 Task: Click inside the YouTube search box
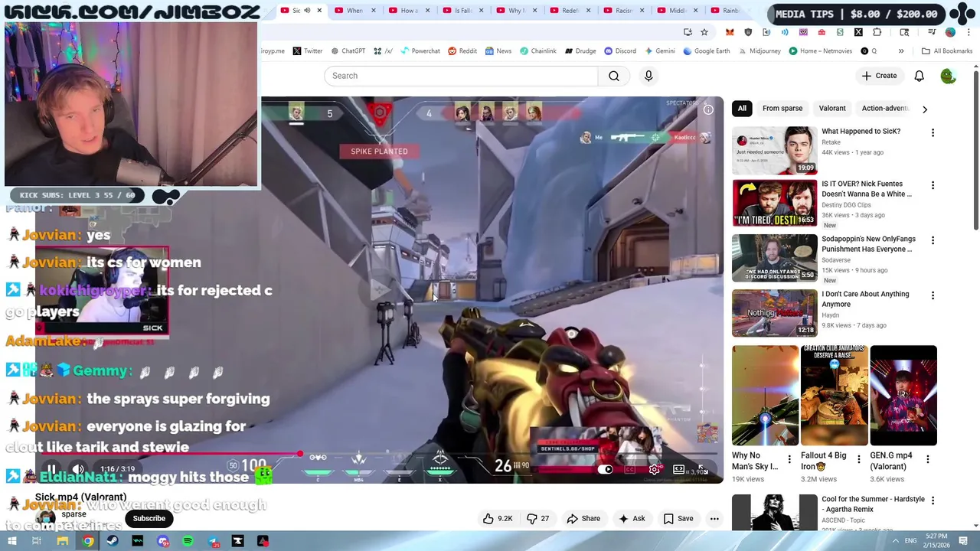pos(461,76)
